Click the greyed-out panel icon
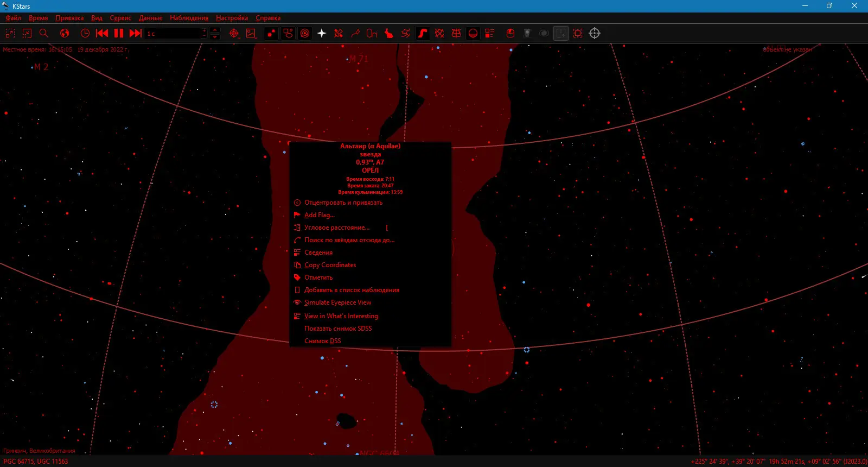The height and width of the screenshot is (467, 868). pyautogui.click(x=527, y=33)
